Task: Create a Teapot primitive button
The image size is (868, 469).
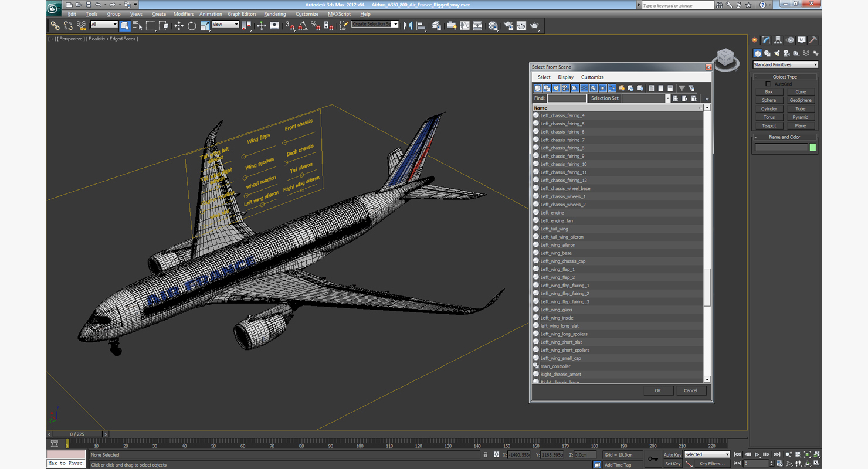Action: [x=769, y=125]
